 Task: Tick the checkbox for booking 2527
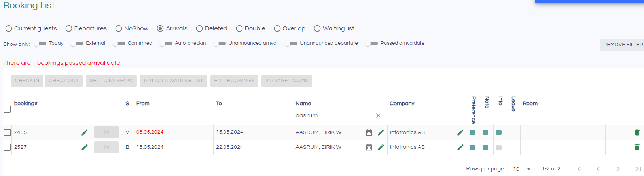click(x=7, y=147)
